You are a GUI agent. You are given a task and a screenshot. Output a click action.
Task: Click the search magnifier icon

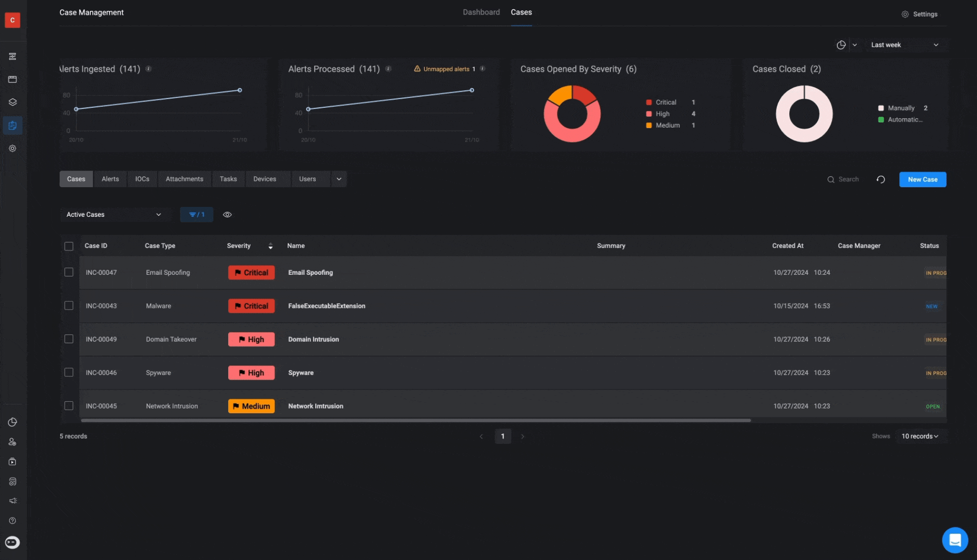coord(831,179)
